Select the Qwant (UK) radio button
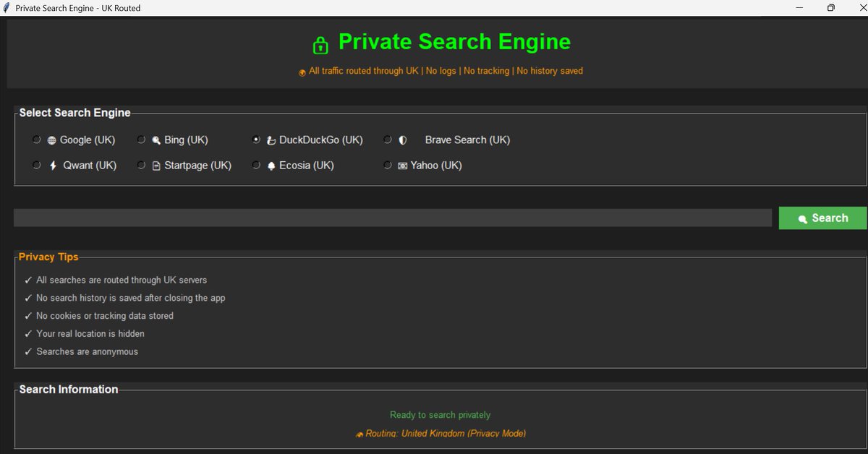The height and width of the screenshot is (454, 868). pyautogui.click(x=37, y=165)
